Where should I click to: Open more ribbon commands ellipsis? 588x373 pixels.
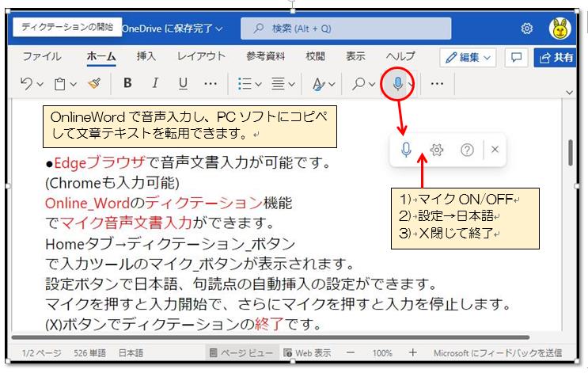(438, 83)
